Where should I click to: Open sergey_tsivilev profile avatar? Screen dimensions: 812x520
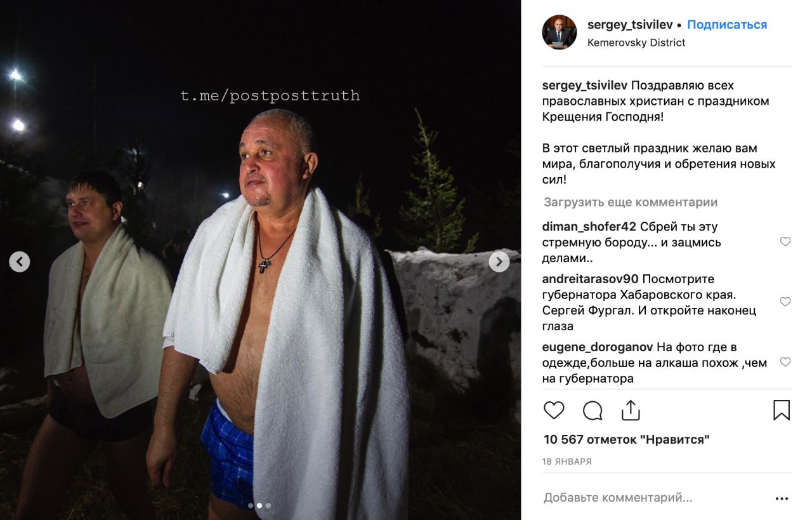(x=560, y=32)
